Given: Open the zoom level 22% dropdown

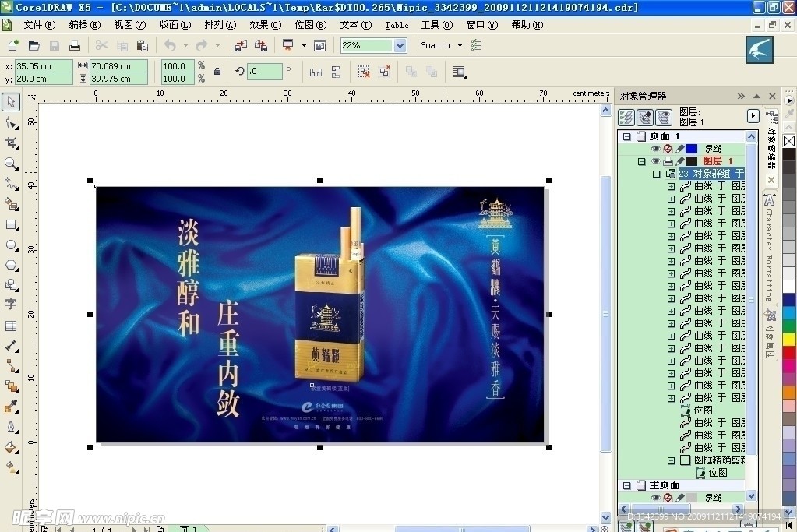Looking at the screenshot, I should pos(400,46).
